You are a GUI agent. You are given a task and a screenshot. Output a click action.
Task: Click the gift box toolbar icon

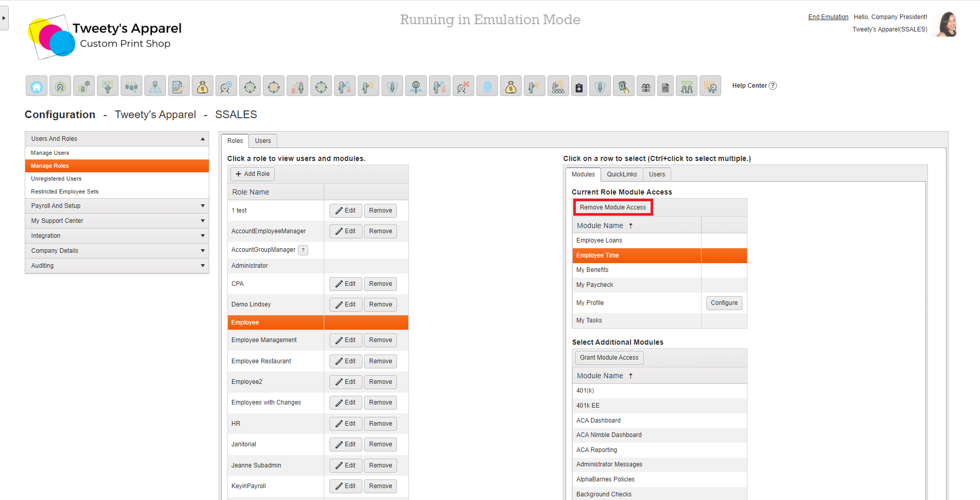[x=646, y=86]
